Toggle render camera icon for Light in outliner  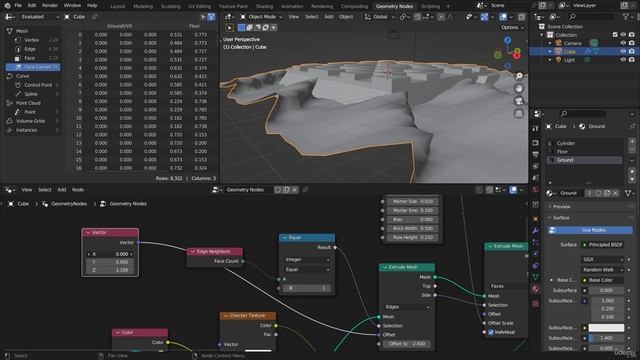pos(631,60)
